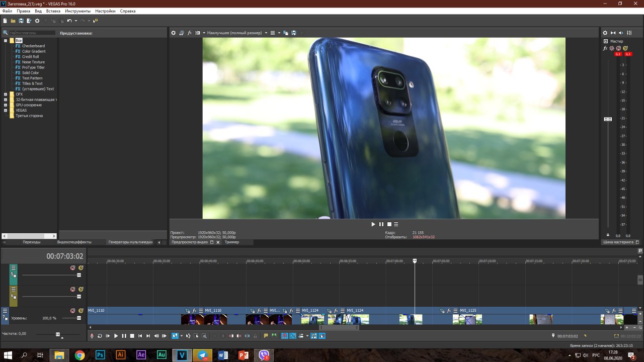The image size is (644, 362).
Task: Click the Render As icon in toolbar
Action: tap(29, 21)
